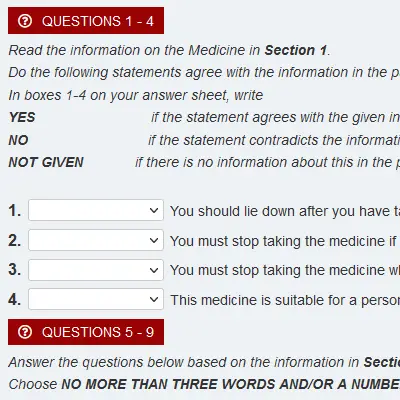
Task: Click the 'NO' answer option label
Action: pos(18,140)
